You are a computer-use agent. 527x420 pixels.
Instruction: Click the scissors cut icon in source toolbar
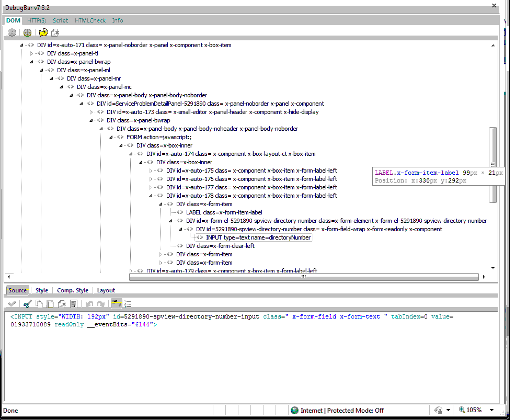[x=28, y=304]
